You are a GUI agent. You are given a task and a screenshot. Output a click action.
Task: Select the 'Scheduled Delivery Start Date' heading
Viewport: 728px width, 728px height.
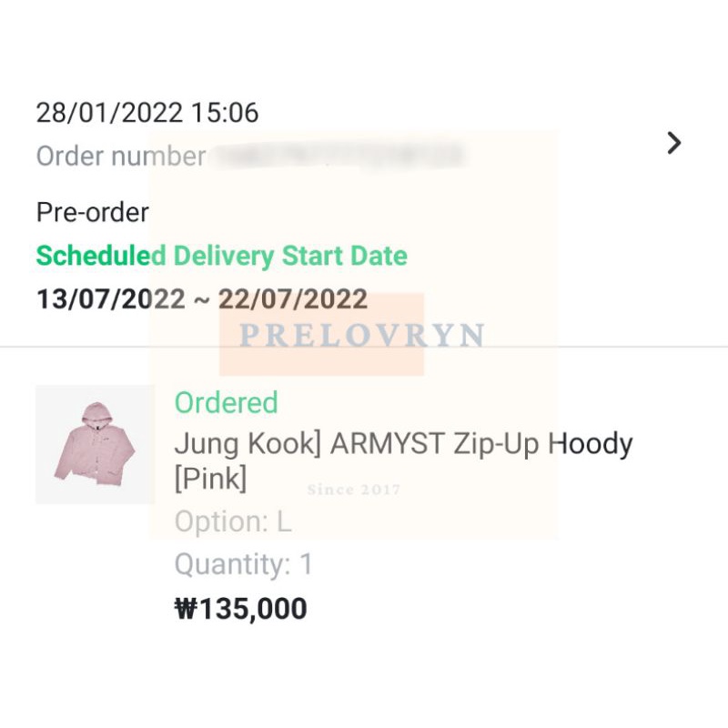tap(219, 256)
